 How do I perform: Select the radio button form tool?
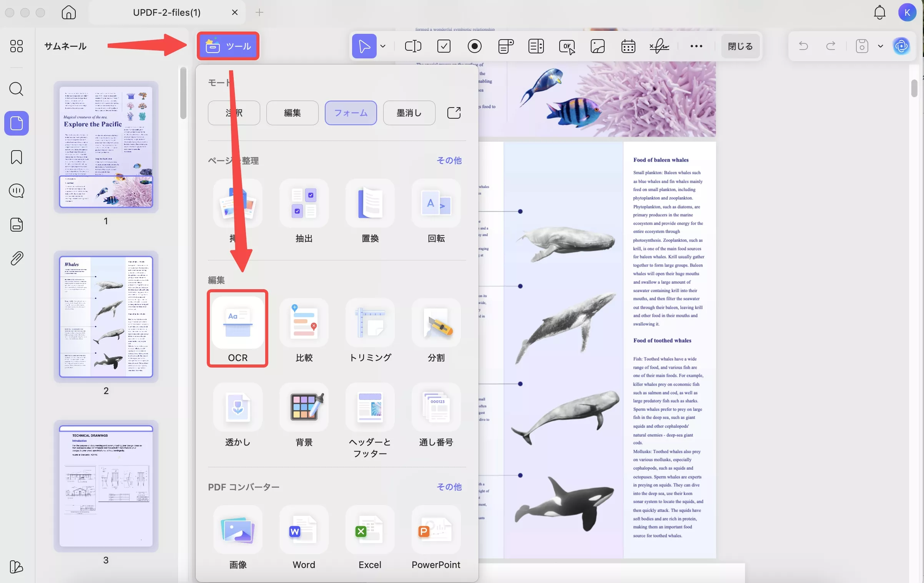coord(474,46)
